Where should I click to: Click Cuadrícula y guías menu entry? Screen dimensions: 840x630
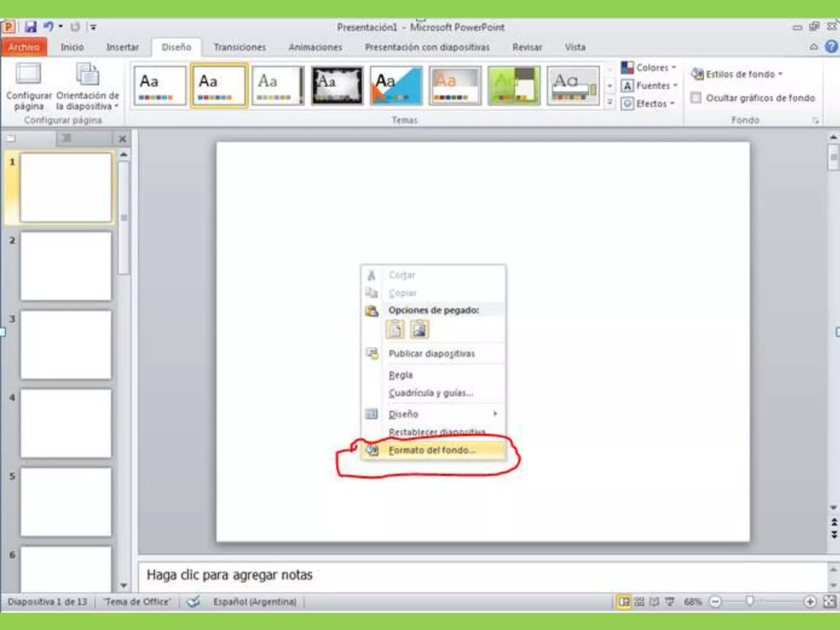point(431,393)
